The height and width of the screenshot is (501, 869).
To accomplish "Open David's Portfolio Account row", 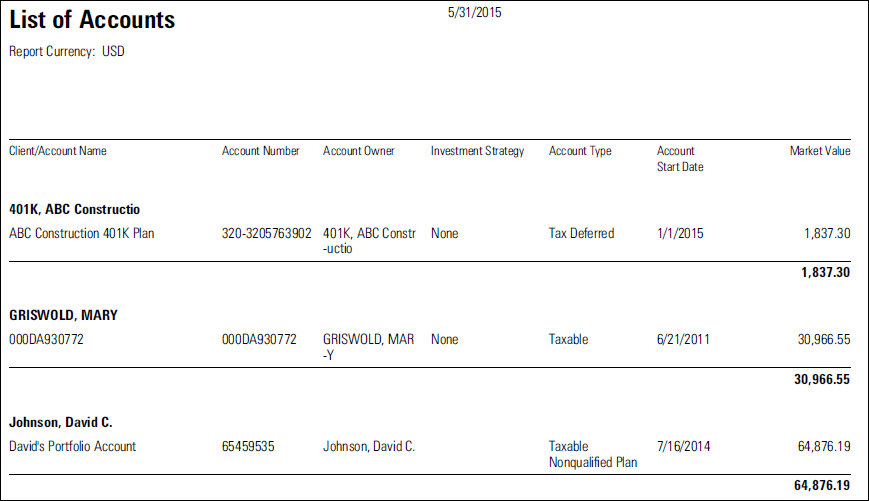I will [x=73, y=446].
